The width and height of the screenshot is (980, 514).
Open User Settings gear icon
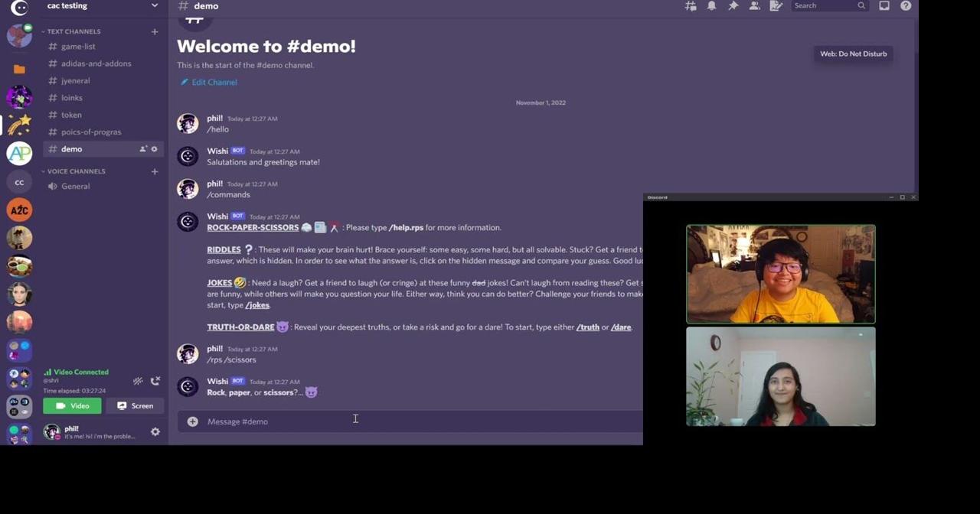coord(155,432)
